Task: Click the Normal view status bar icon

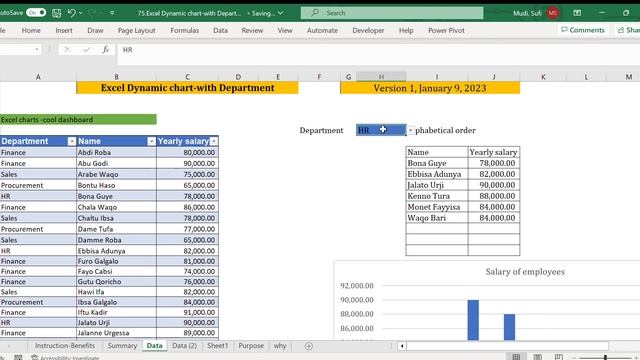Action: (x=516, y=357)
